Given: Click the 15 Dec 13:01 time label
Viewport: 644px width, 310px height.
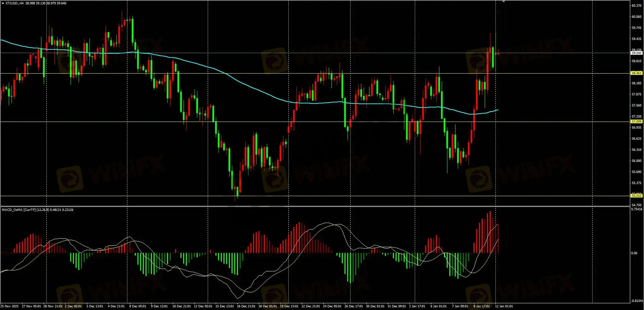Looking at the screenshot, I should click(225, 306).
